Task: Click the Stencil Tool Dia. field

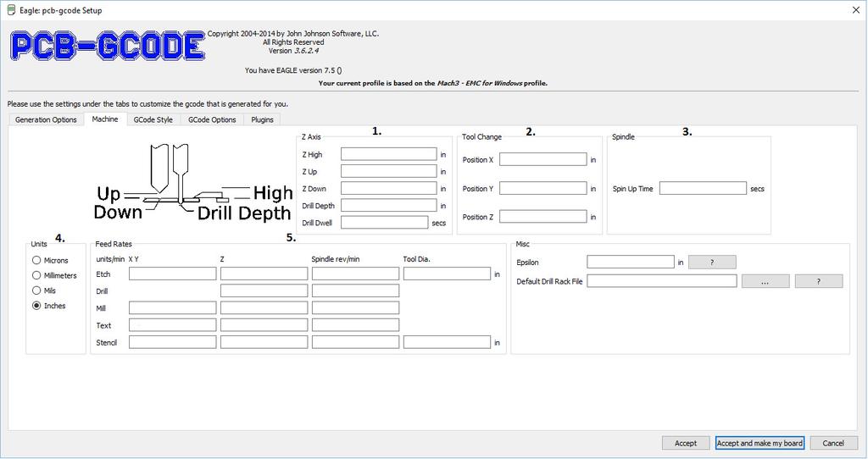Action: 447,342
